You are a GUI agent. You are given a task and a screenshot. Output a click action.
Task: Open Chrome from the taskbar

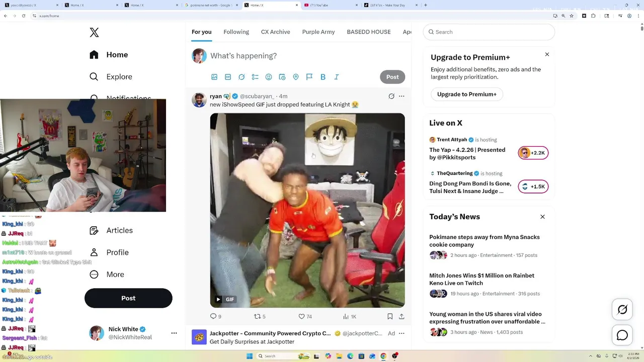pyautogui.click(x=383, y=356)
